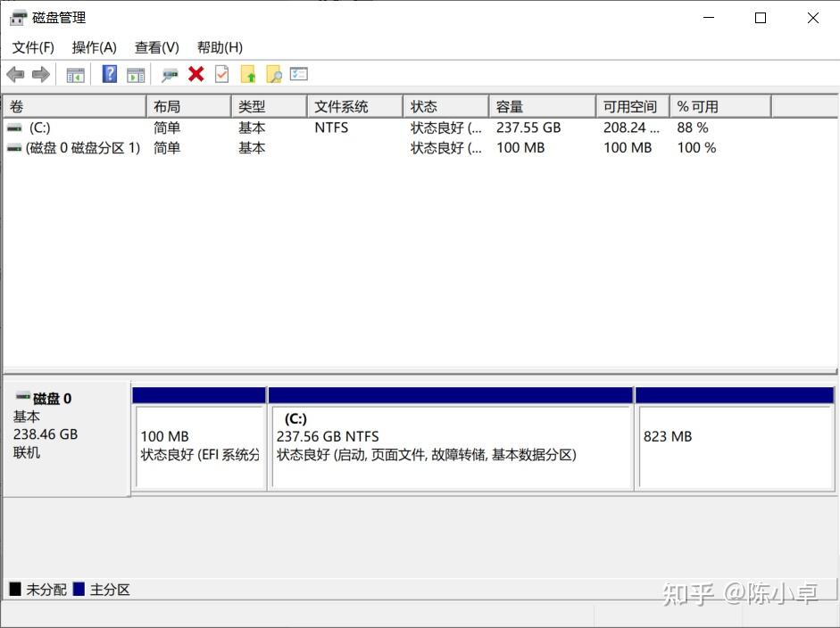Open the 帮助(H) menu
The image size is (840, 628).
tap(219, 46)
